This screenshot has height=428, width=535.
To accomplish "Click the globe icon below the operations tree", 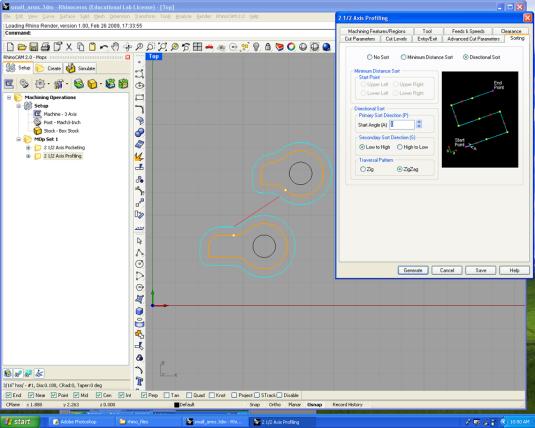I will click(x=8, y=373).
